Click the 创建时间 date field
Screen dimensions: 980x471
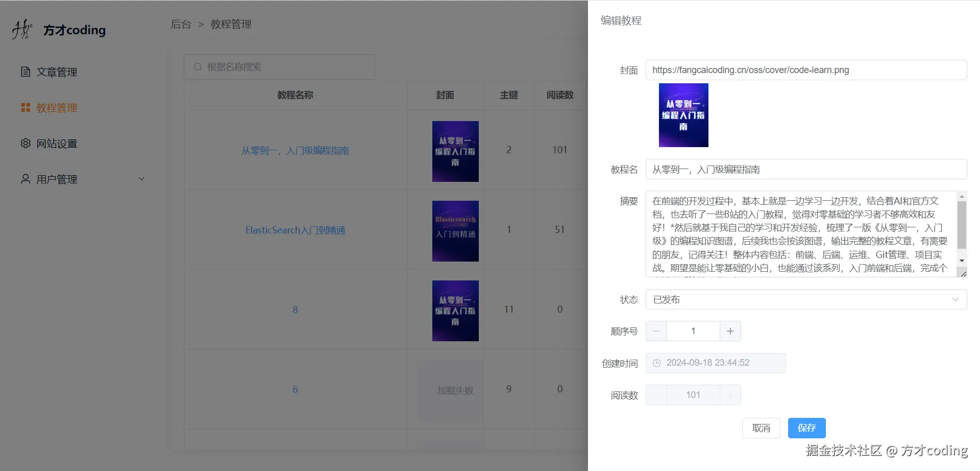click(716, 363)
